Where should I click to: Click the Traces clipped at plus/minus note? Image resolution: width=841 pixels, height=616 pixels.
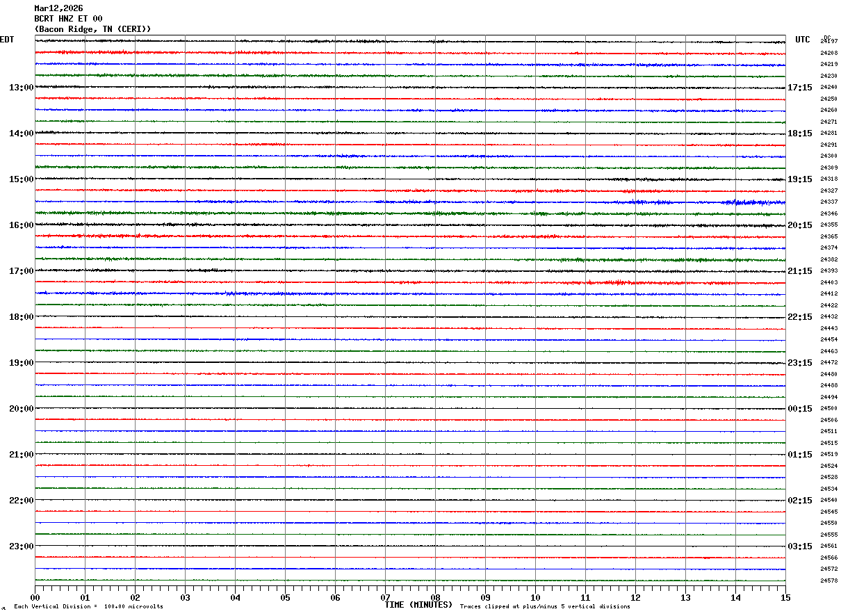pos(545,607)
